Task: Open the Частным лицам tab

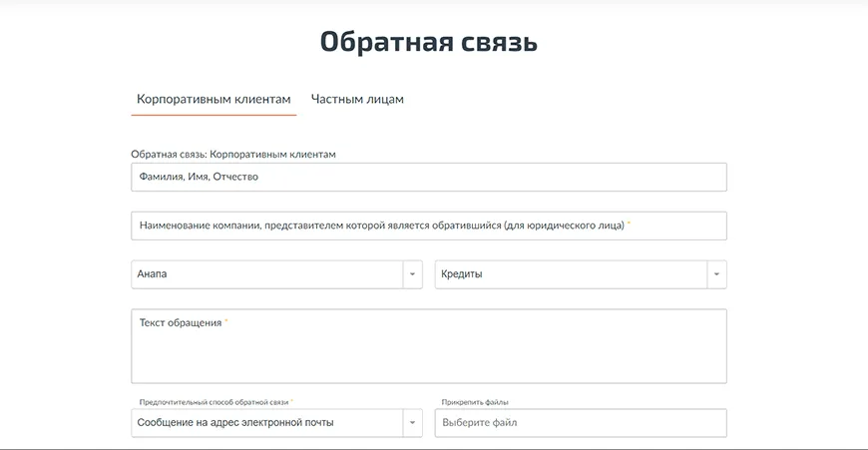Action: point(357,99)
